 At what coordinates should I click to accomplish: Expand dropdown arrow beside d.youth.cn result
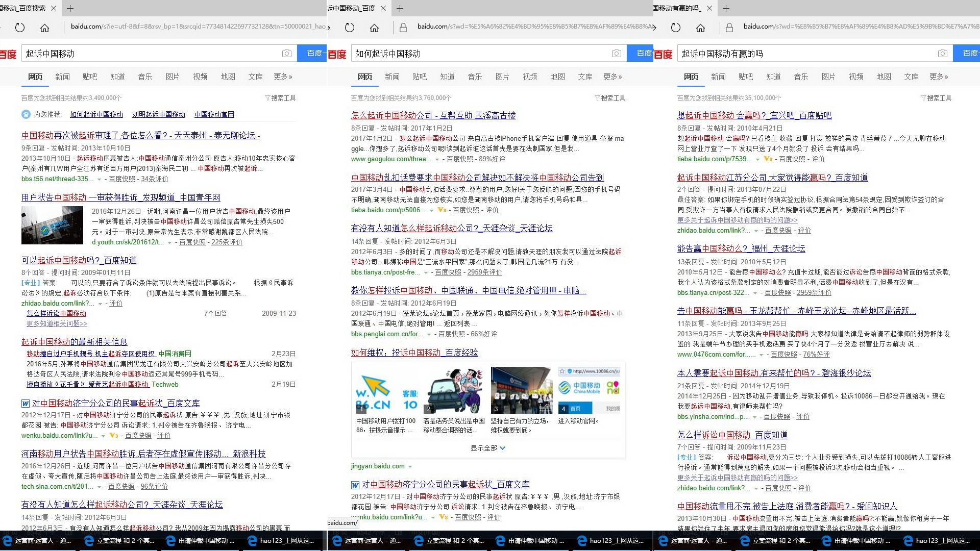pos(169,242)
